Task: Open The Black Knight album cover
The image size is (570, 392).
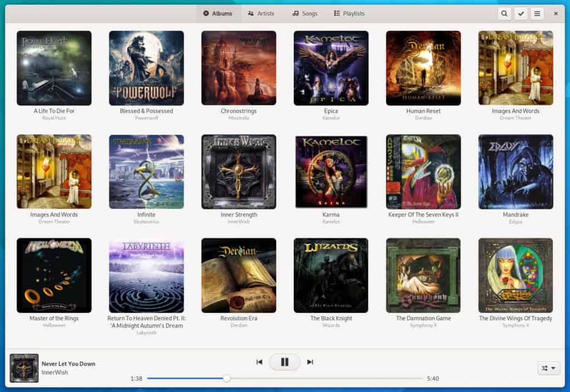Action: [x=331, y=275]
